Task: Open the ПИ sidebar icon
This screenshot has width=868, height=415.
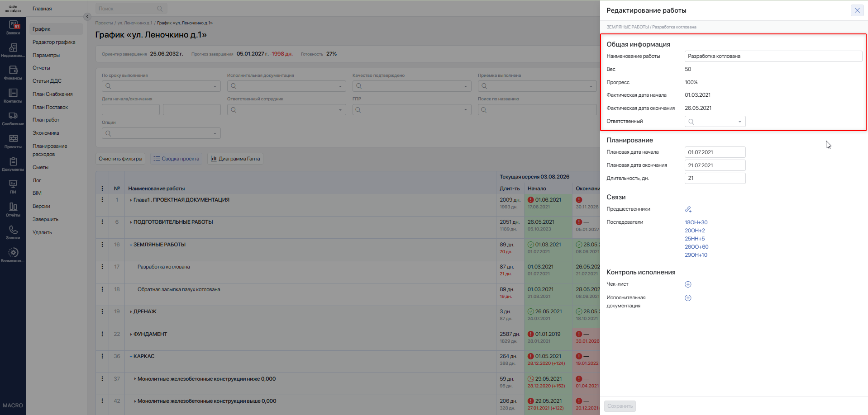Action: (13, 187)
